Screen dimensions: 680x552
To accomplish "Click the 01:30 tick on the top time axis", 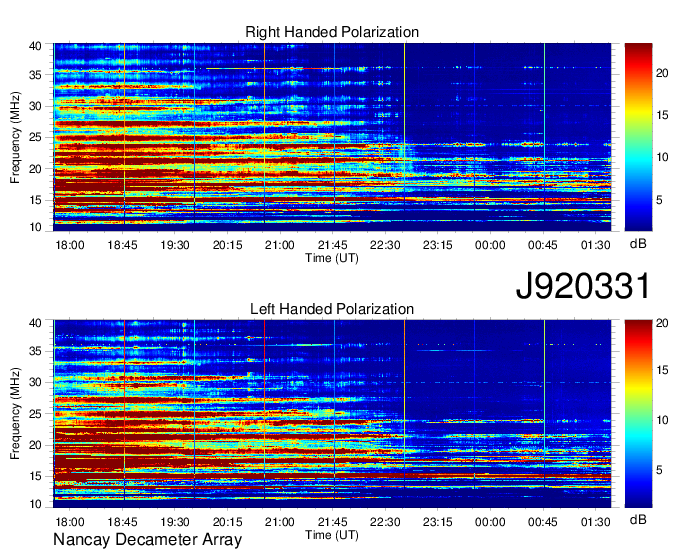I will 595,245.
